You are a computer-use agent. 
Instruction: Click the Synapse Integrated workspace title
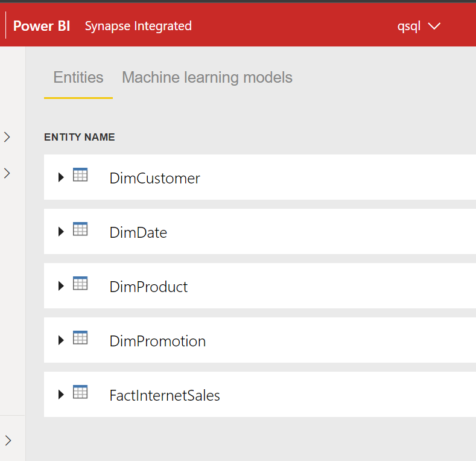138,27
